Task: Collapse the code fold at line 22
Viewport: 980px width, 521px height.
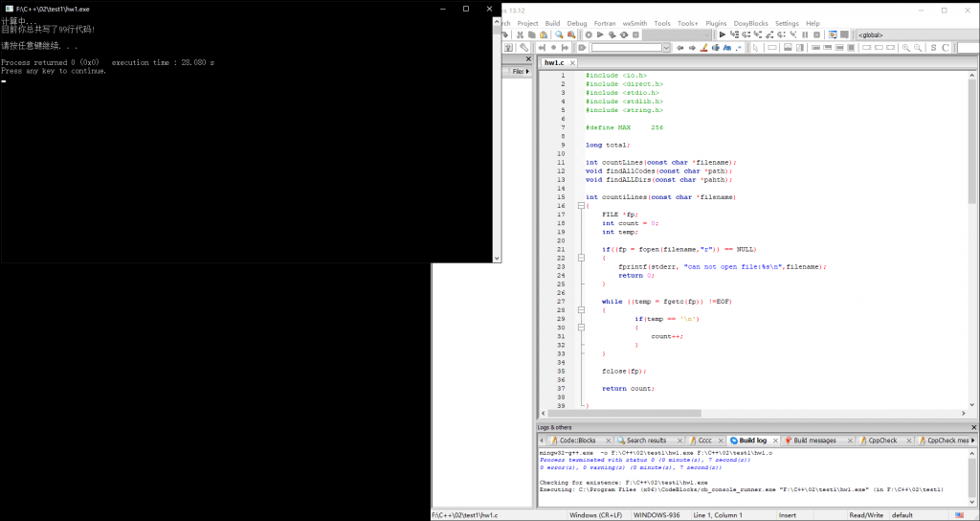Action: [x=581, y=258]
